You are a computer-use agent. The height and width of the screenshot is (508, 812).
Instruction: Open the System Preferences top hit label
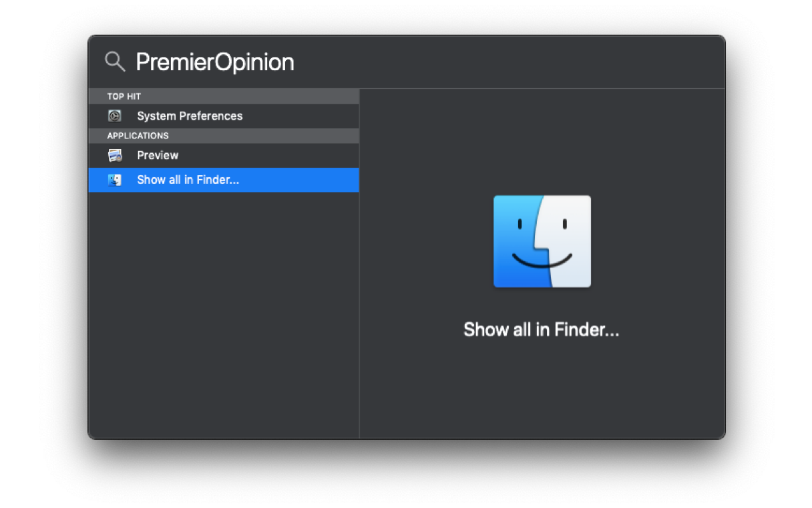pyautogui.click(x=190, y=116)
